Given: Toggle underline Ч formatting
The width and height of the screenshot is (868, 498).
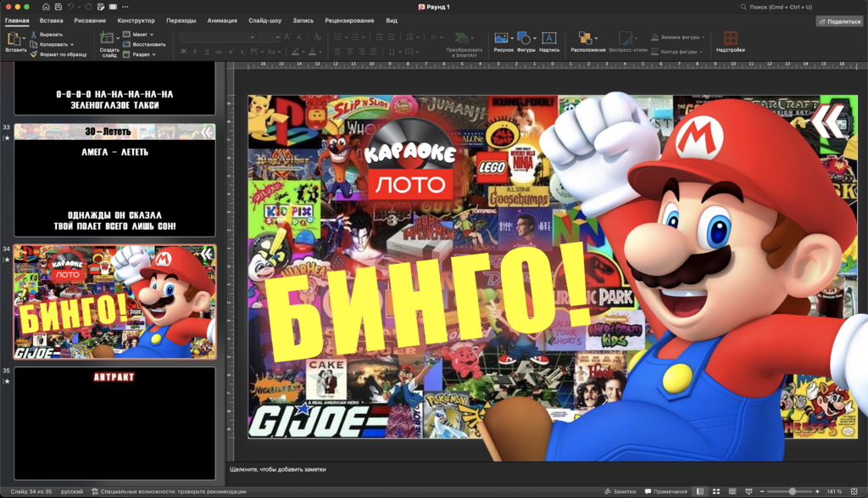Looking at the screenshot, I should coord(207,52).
